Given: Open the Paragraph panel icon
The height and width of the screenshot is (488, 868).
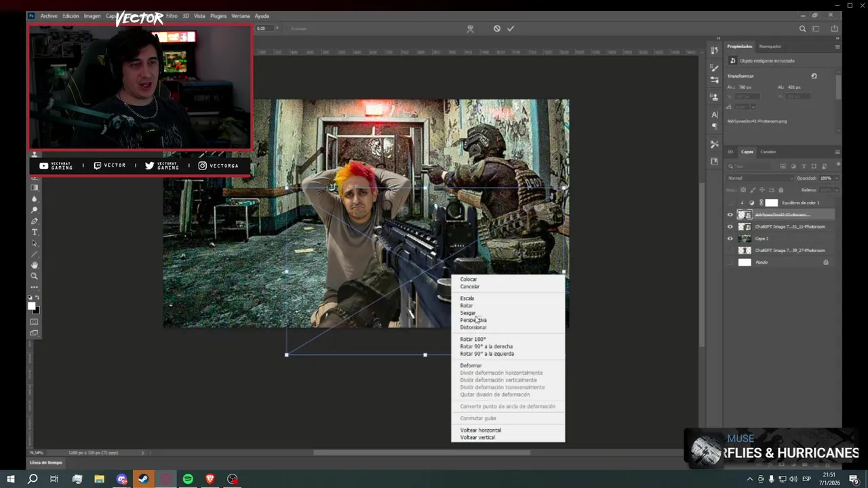Looking at the screenshot, I should click(714, 127).
